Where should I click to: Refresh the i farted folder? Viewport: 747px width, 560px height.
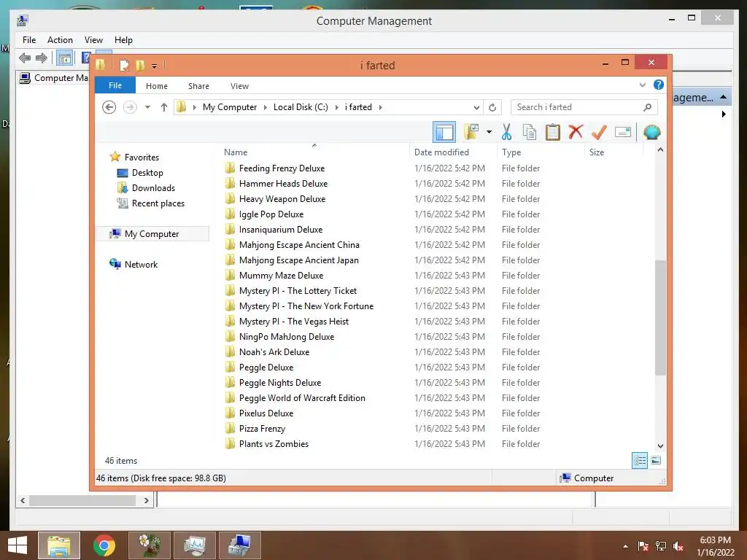(492, 107)
